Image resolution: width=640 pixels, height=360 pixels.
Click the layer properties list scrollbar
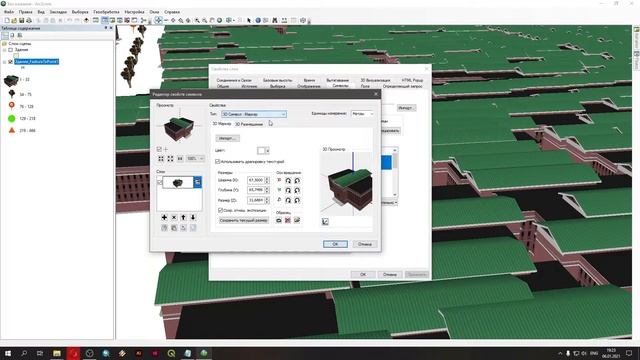click(395, 172)
